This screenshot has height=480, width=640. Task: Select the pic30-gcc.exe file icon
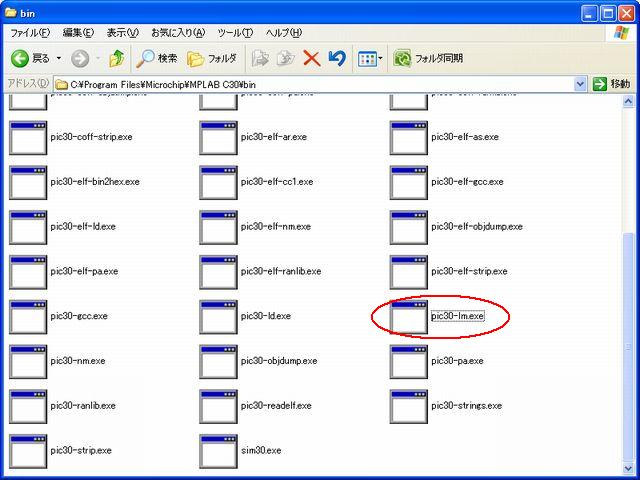28,317
